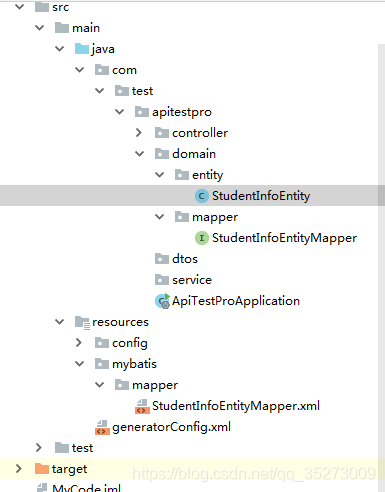Collapse the test package chevron under com
Screen dimensions: 385x492
(100, 91)
